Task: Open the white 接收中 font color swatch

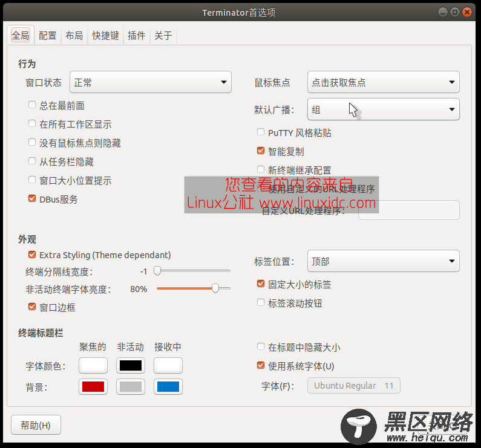Action: click(x=168, y=366)
